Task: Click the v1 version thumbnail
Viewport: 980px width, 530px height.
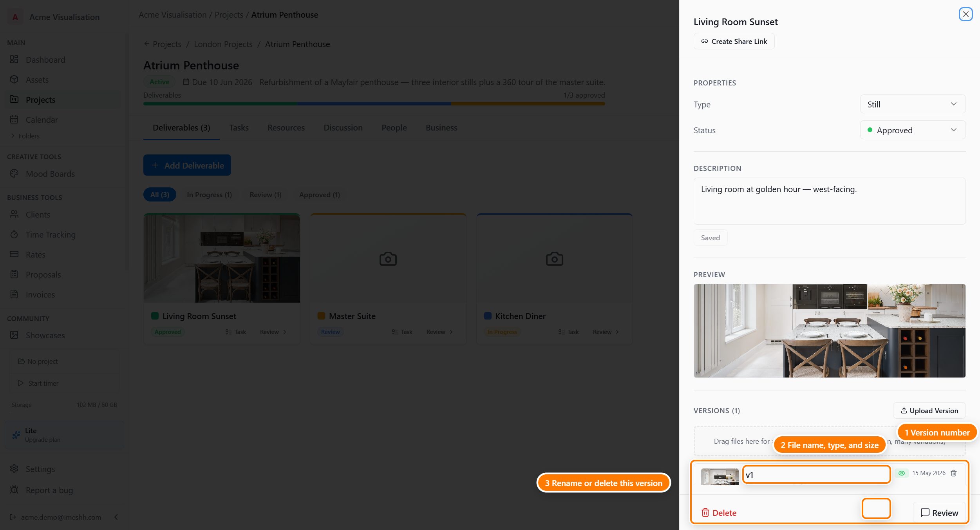Action: [720, 477]
